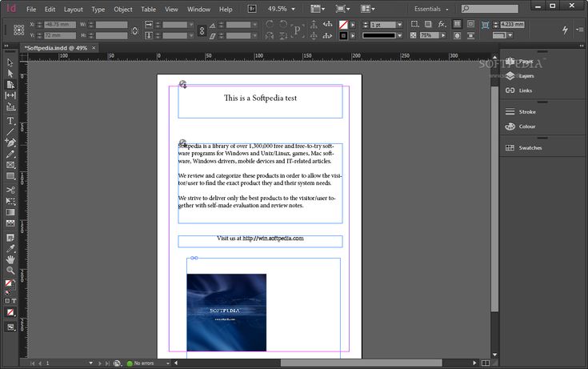Image resolution: width=588 pixels, height=369 pixels.
Task: Select the Note tool
Action: click(x=10, y=238)
